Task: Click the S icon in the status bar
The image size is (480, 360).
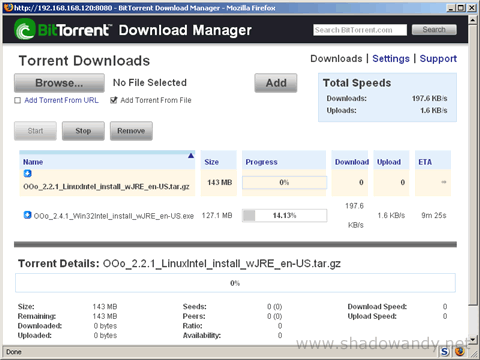Action: click(445, 352)
